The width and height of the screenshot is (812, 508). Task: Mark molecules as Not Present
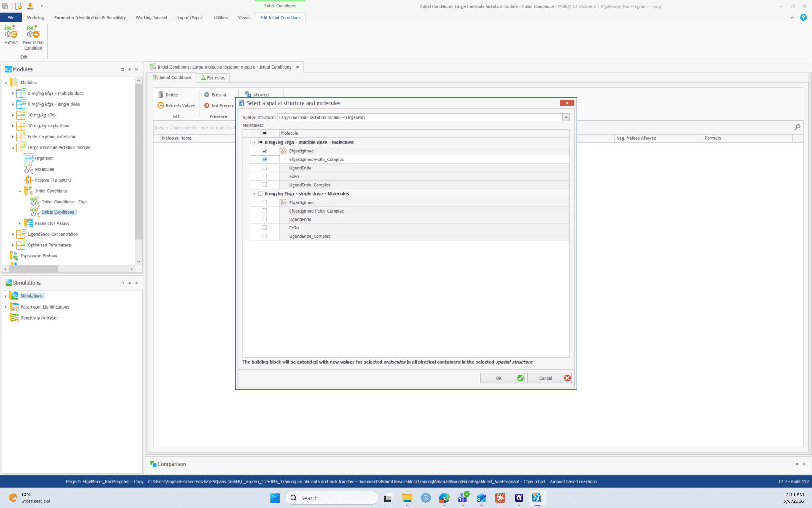219,105
